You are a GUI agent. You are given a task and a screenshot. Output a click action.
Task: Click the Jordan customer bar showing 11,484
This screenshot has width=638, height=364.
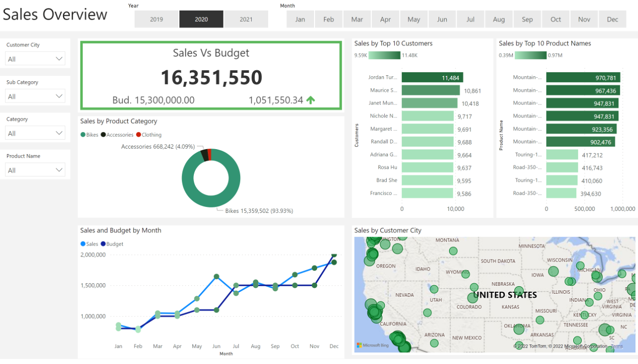[x=432, y=77]
